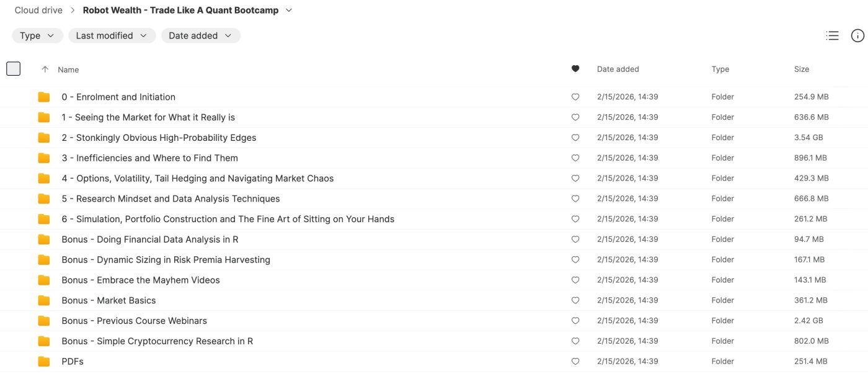Image resolution: width=868 pixels, height=384 pixels.
Task: Click the folder icon for PDFs
Action: coord(43,362)
